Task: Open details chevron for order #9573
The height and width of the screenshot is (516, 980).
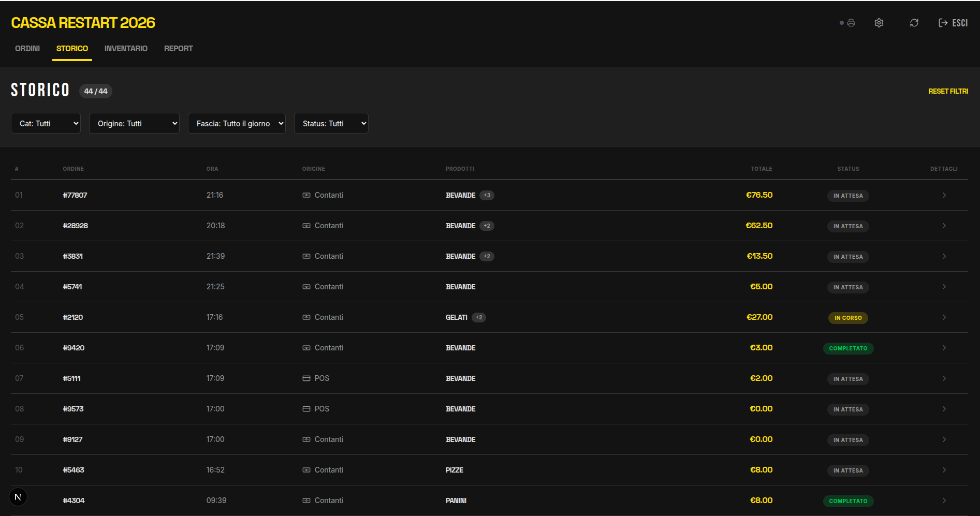Action: 944,409
